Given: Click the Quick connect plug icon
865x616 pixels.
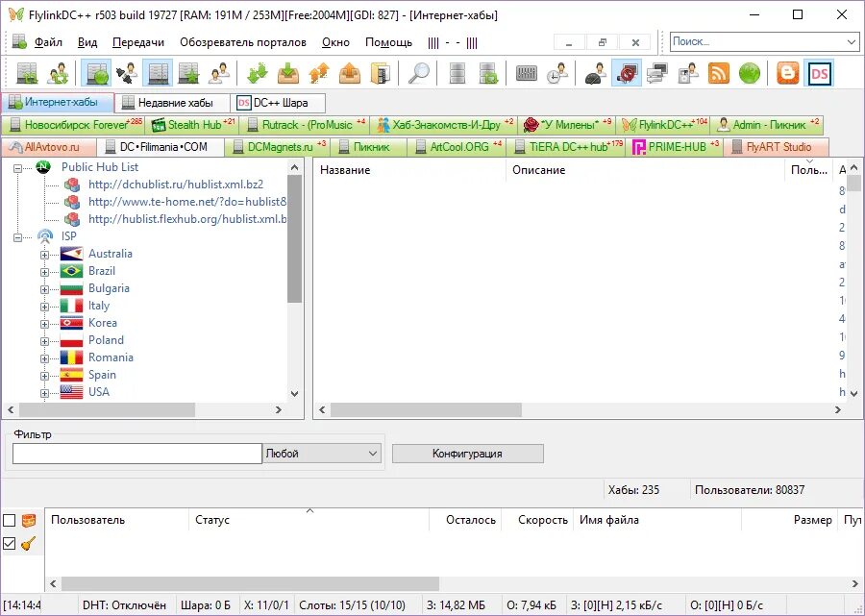Looking at the screenshot, I should 127,73.
